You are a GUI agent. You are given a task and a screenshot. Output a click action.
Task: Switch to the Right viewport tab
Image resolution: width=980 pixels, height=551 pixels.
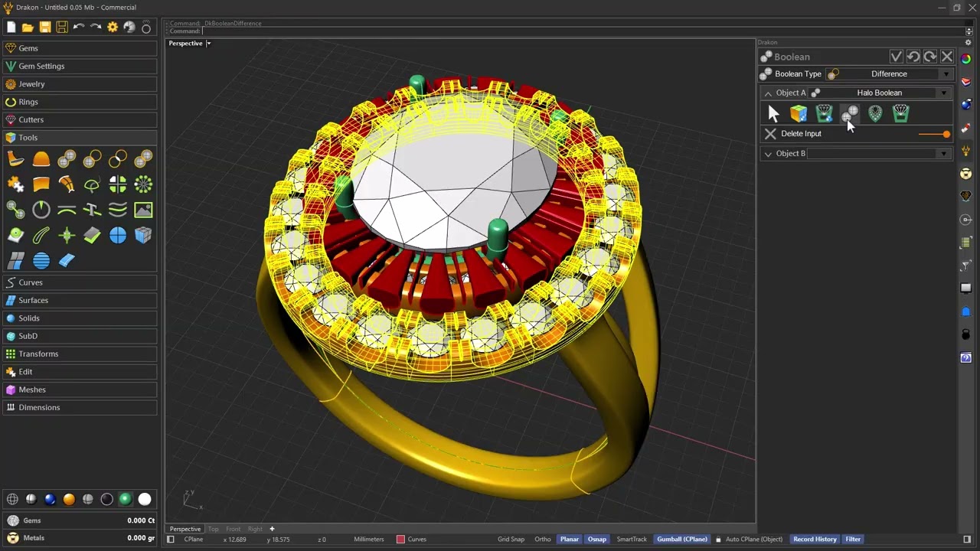pyautogui.click(x=255, y=529)
